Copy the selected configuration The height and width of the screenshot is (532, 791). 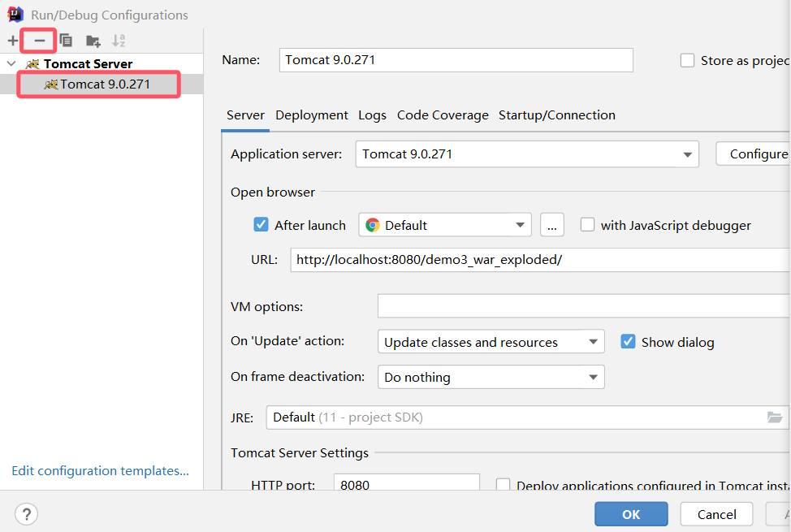[66, 41]
